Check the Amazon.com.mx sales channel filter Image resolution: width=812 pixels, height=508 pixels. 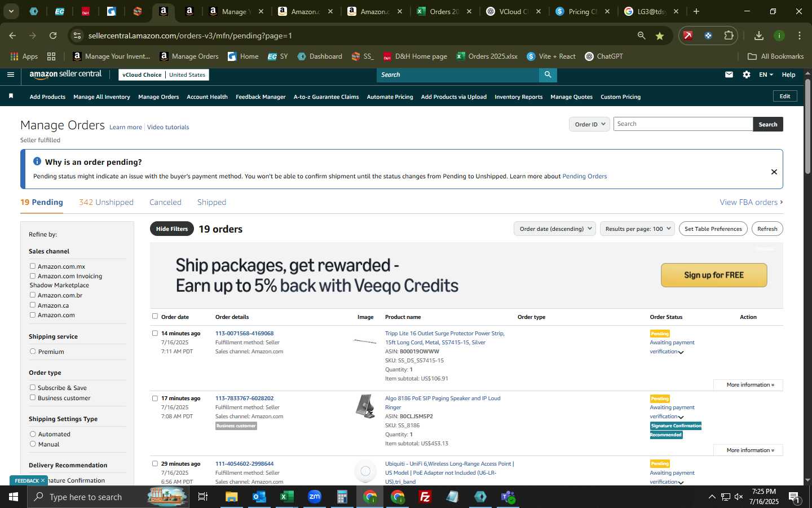pos(33,266)
